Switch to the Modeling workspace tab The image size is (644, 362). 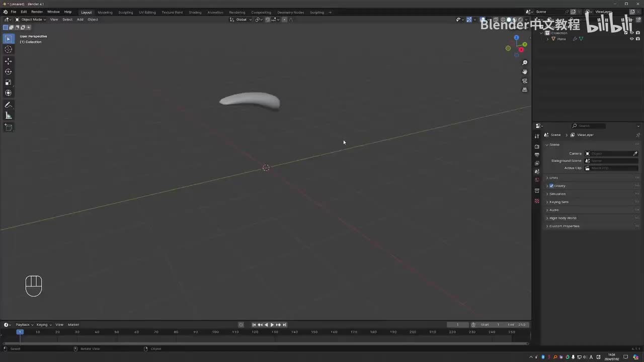(x=105, y=13)
